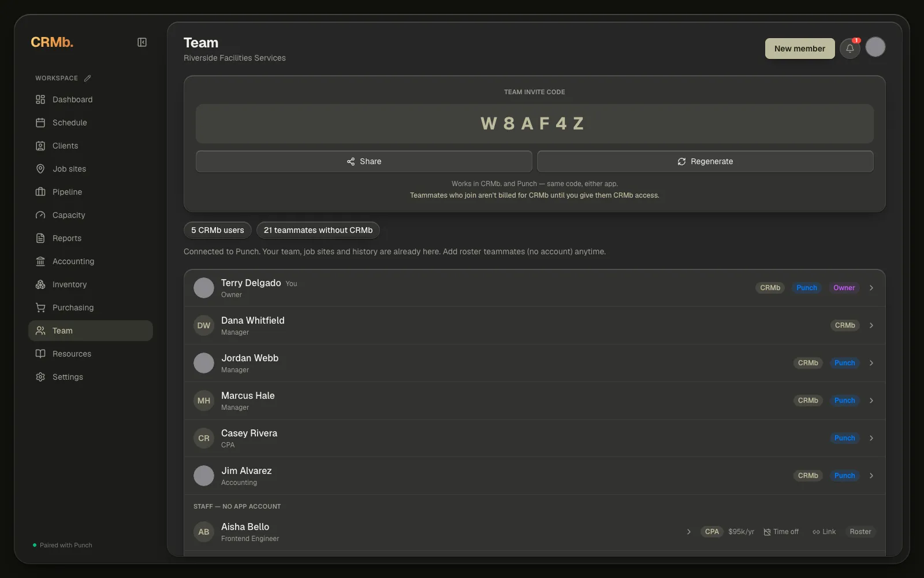The width and height of the screenshot is (924, 578).
Task: Click the Settings gear icon
Action: click(x=40, y=377)
